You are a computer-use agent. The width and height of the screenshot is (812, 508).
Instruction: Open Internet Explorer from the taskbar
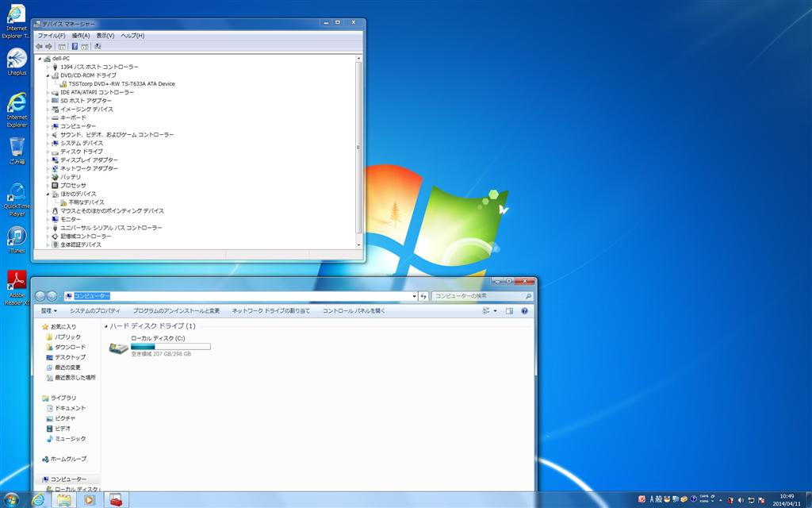click(x=38, y=500)
